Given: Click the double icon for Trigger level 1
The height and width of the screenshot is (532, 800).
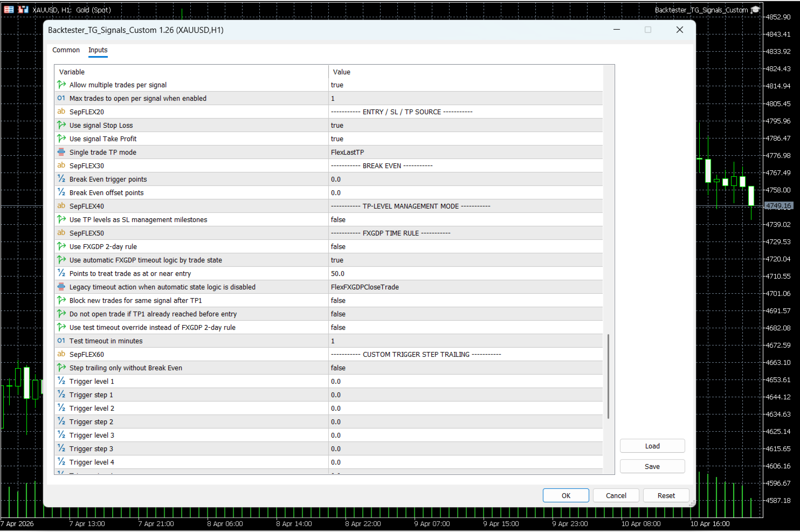Looking at the screenshot, I should [x=61, y=381].
